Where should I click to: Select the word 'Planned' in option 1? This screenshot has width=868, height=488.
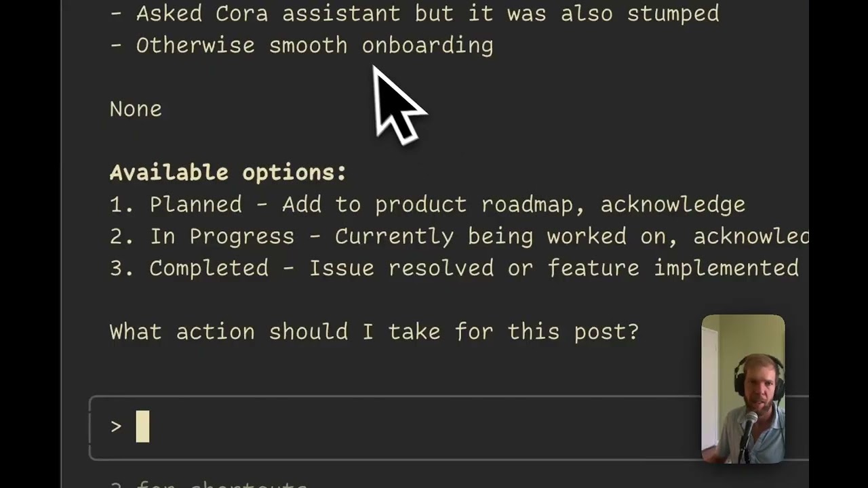click(x=195, y=205)
